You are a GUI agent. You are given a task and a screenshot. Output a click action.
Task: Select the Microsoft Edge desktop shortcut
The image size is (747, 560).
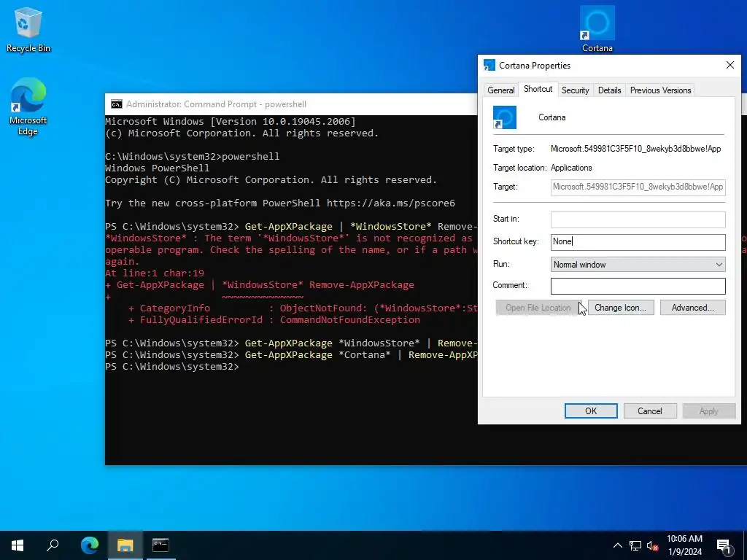pos(28,106)
